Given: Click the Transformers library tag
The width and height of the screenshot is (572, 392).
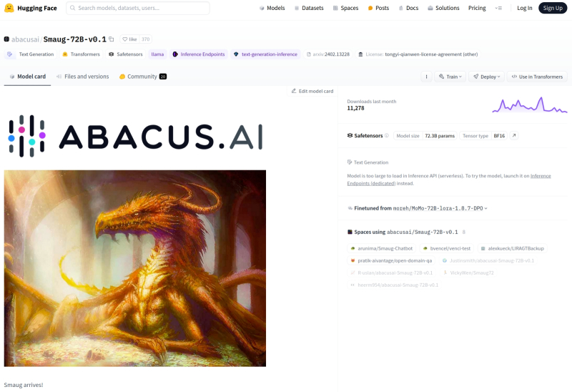Looking at the screenshot, I should coord(81,54).
